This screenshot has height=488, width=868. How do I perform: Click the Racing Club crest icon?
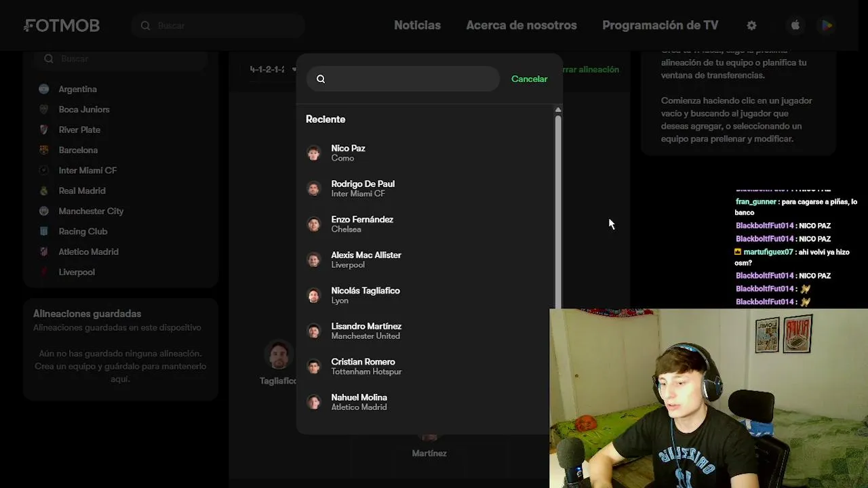(x=44, y=231)
